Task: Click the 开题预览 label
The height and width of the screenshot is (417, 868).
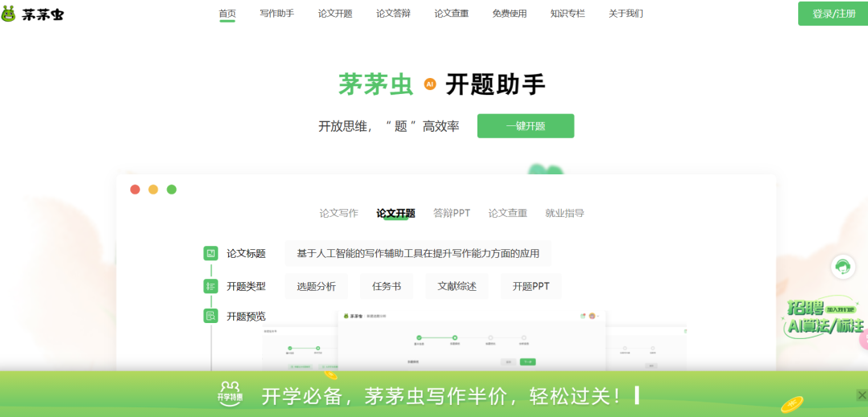Action: click(x=246, y=317)
